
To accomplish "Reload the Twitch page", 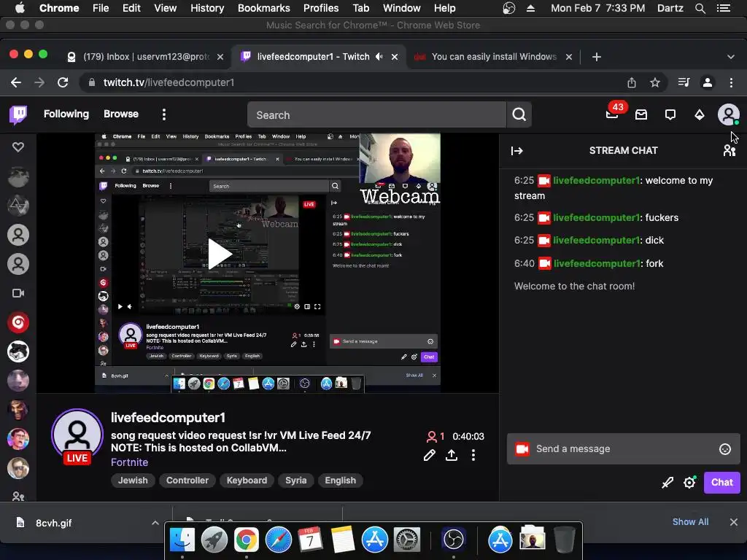I will pos(63,82).
